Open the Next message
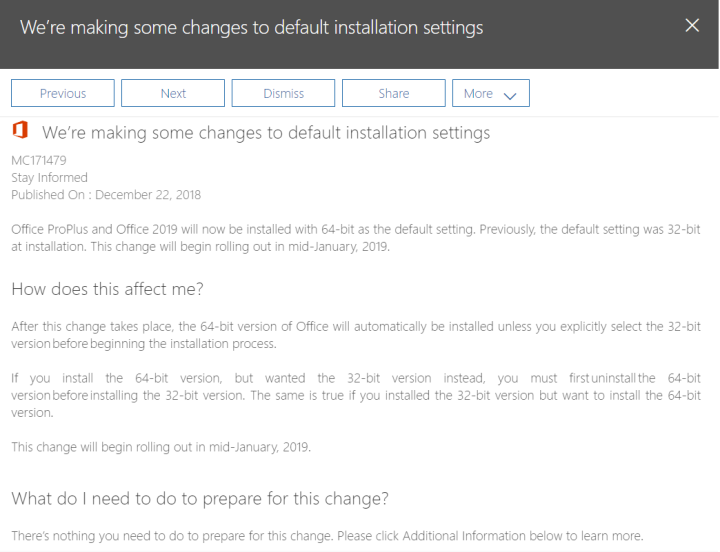The image size is (720, 552). coord(173,93)
